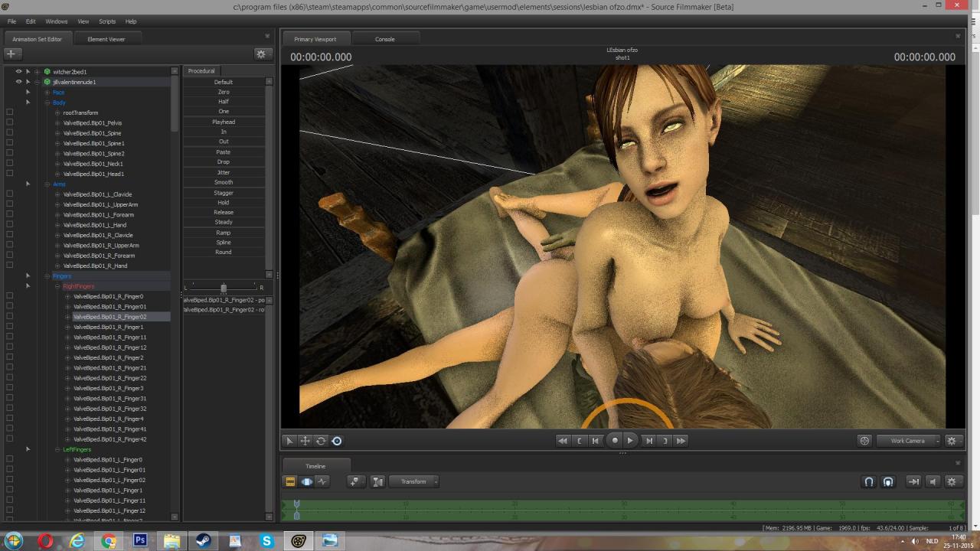Viewport: 980px width, 551px height.
Task: Open the Edit menu
Action: click(x=31, y=21)
